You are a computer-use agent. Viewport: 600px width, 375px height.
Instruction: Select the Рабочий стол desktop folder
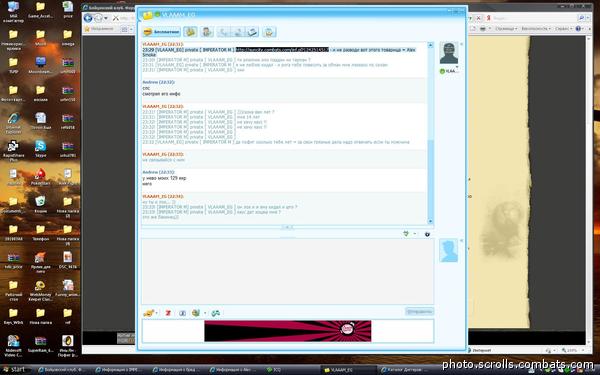point(13,291)
